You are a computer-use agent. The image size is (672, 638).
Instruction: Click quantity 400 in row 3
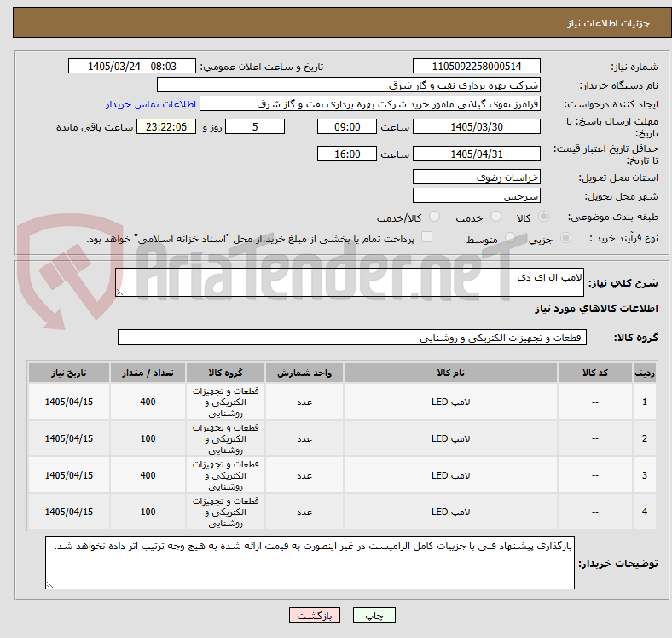coord(148,475)
